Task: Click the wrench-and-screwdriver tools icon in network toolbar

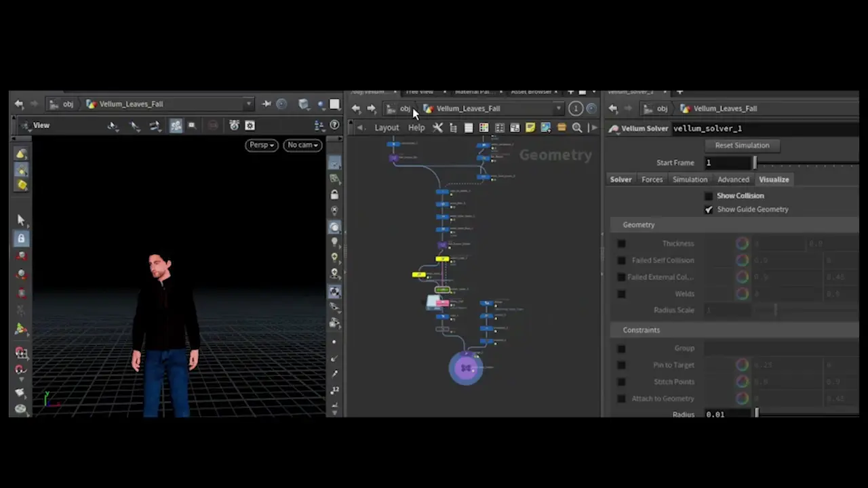Action: [437, 127]
